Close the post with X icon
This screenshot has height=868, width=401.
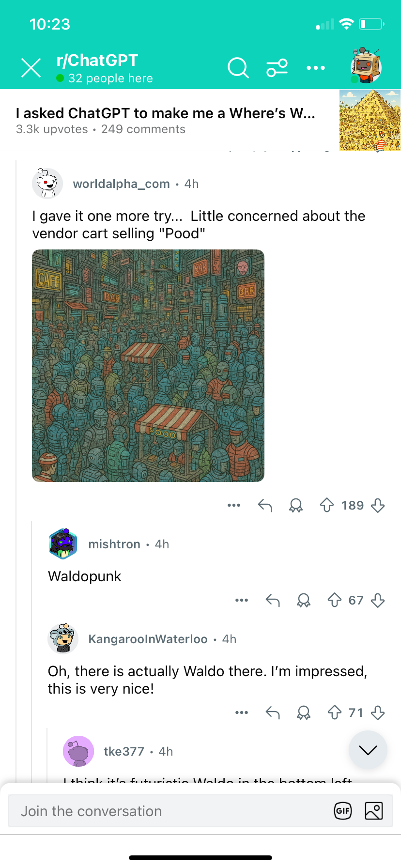tap(31, 68)
